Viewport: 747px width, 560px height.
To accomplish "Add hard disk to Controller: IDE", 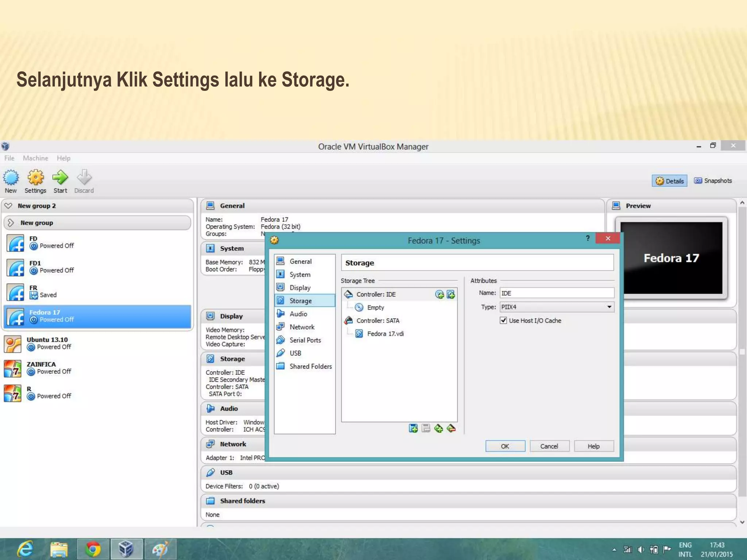I will coord(451,295).
